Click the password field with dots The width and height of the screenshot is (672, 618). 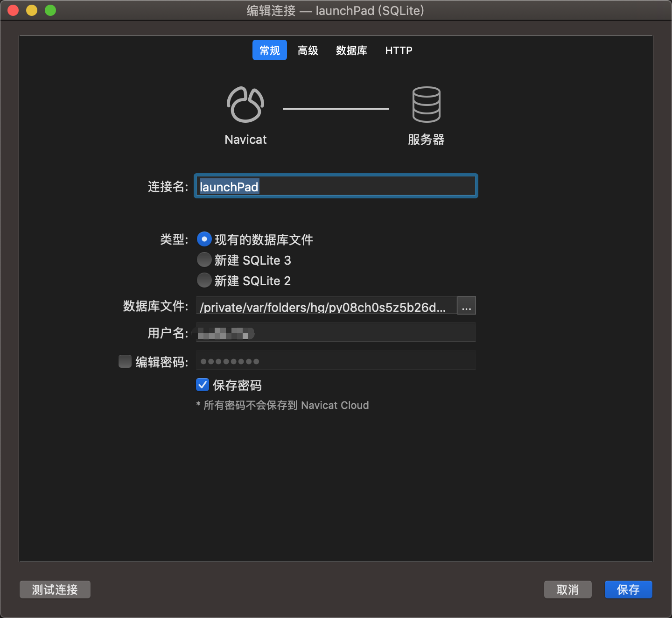click(336, 361)
